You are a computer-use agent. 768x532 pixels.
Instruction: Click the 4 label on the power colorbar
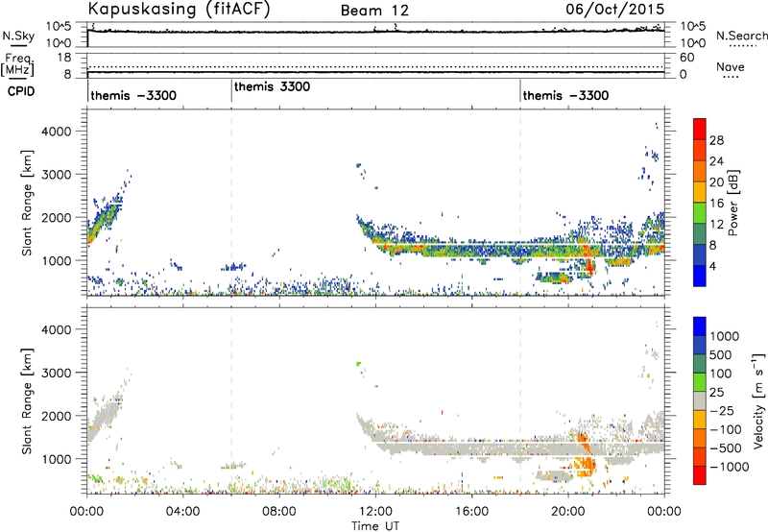713,267
